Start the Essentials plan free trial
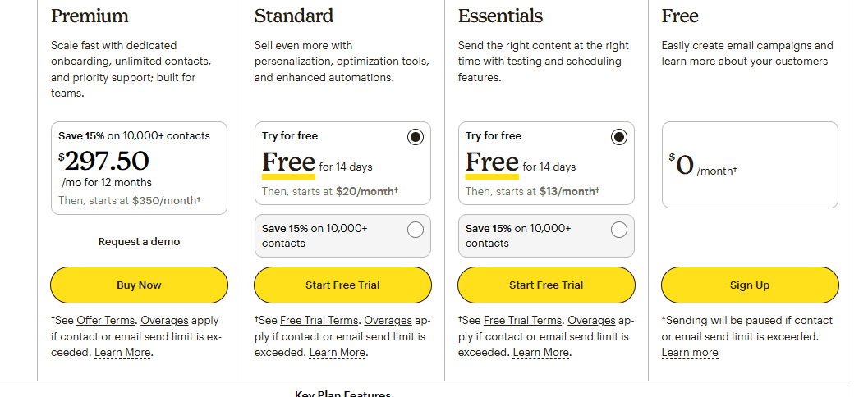Viewport: 868px width, 397px height. [x=546, y=285]
